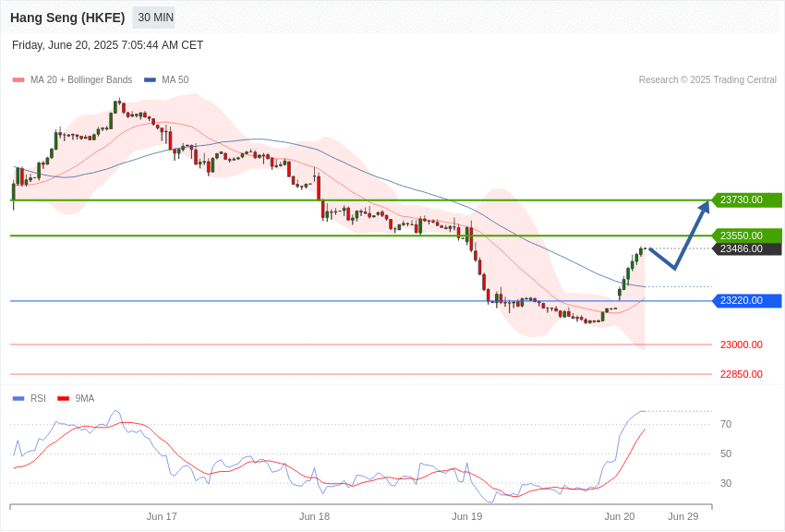Click the 23486.00 current price tag
The image size is (785, 532).
pyautogui.click(x=746, y=248)
